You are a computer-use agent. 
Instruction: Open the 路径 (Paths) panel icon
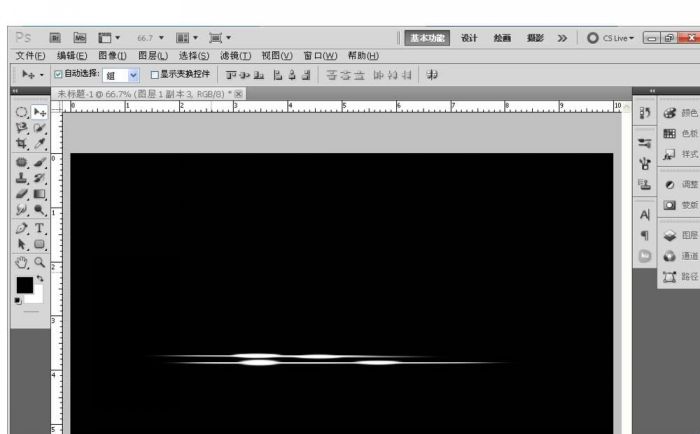[670, 276]
